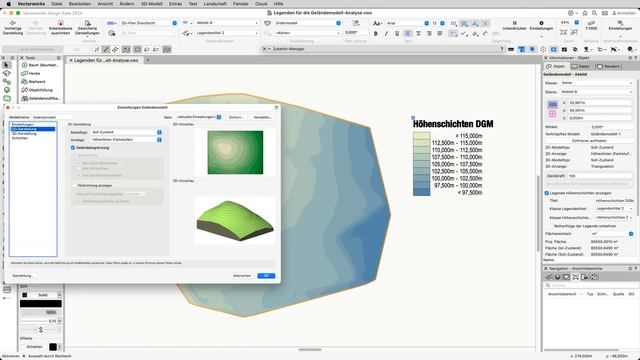Select the Objekt tab in Info palette

click(x=556, y=67)
